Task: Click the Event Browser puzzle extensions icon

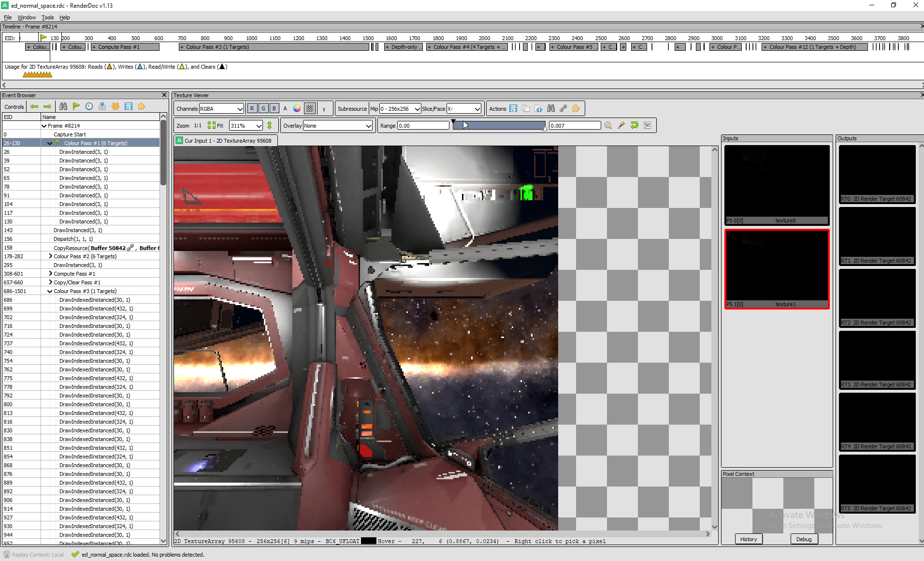Action: (142, 106)
